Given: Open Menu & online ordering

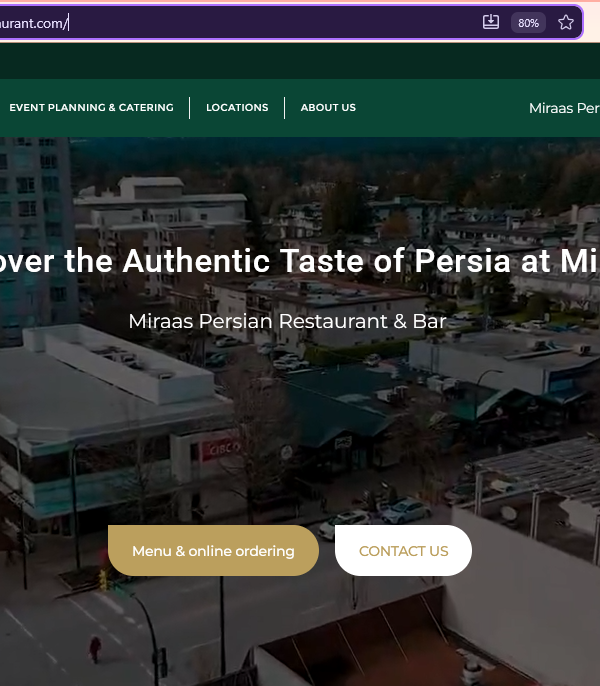Looking at the screenshot, I should 213,551.
